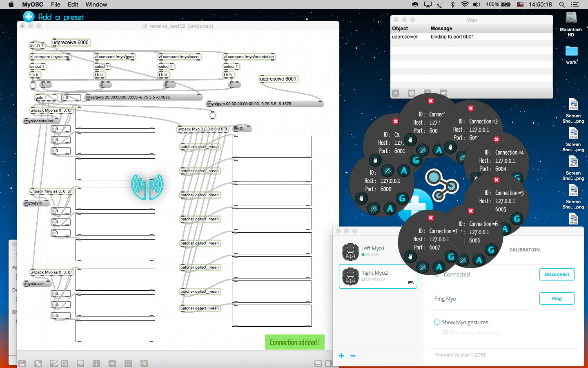Click the A accelerometer icon on Connection #6
The height and width of the screenshot is (368, 588).
click(x=479, y=260)
